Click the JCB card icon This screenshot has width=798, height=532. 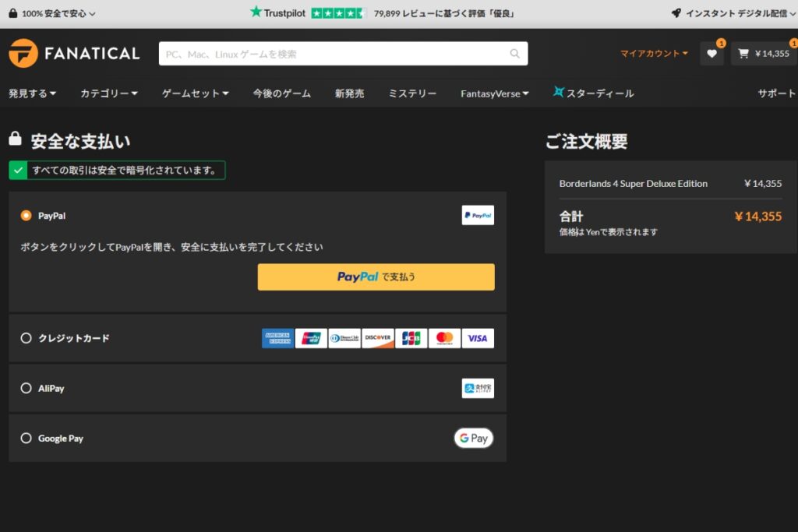pyautogui.click(x=411, y=338)
